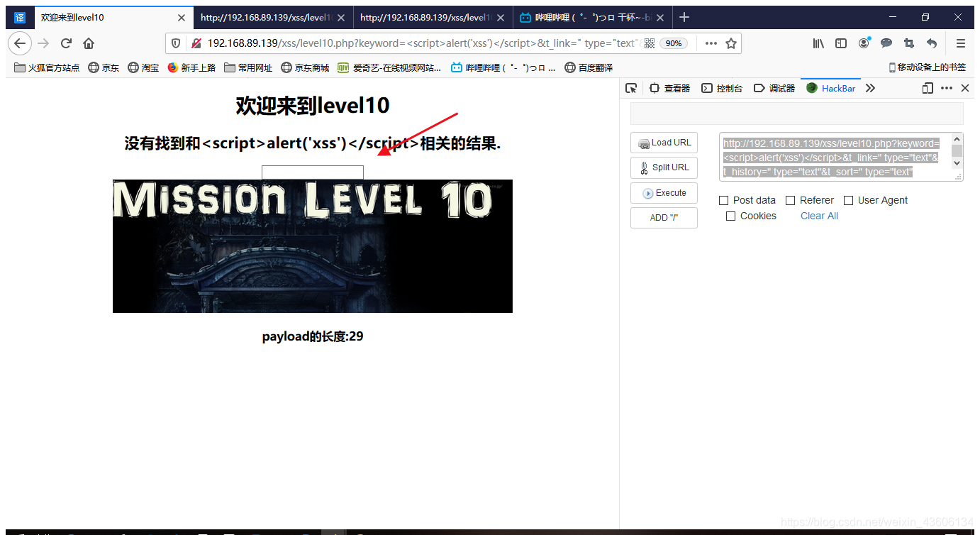Enable the Post data checkbox
Screen dimensions: 980x535
pyautogui.click(x=723, y=200)
